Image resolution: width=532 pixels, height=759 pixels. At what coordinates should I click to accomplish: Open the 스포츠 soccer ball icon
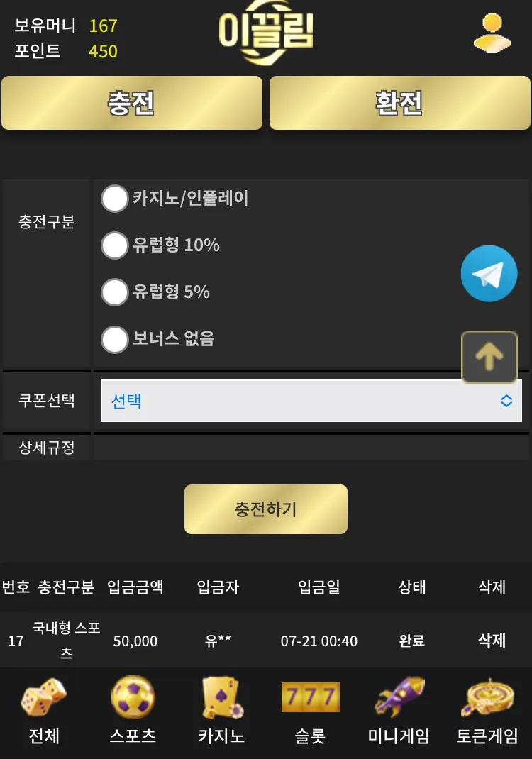[133, 697]
